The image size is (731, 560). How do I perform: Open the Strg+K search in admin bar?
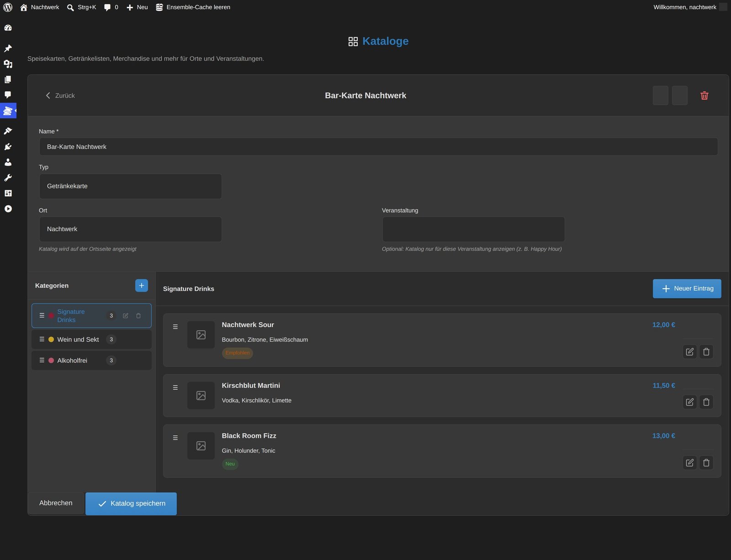point(81,7)
